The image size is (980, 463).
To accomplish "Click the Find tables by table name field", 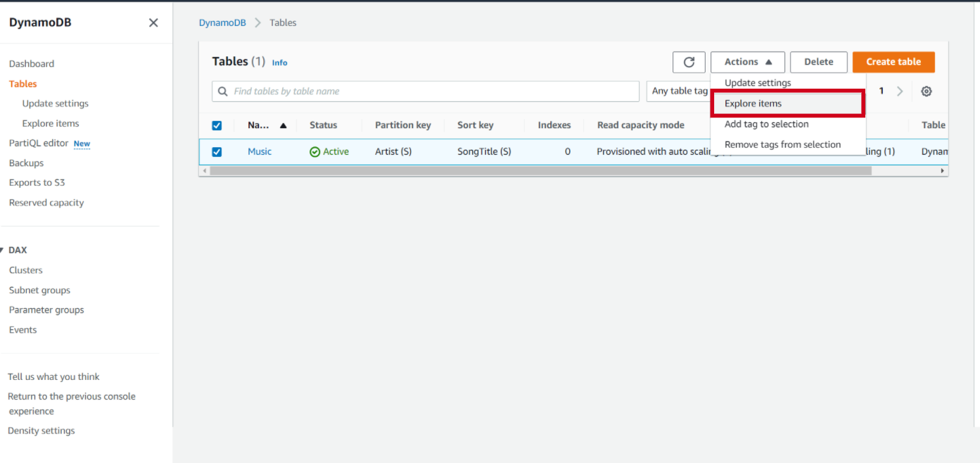I will [426, 91].
